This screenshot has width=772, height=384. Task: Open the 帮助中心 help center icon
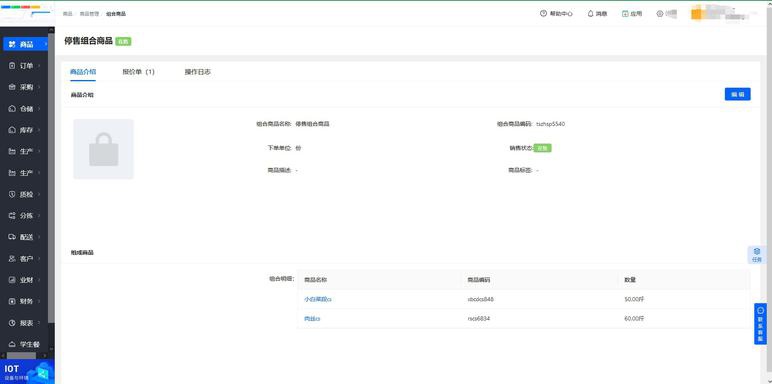pyautogui.click(x=544, y=14)
